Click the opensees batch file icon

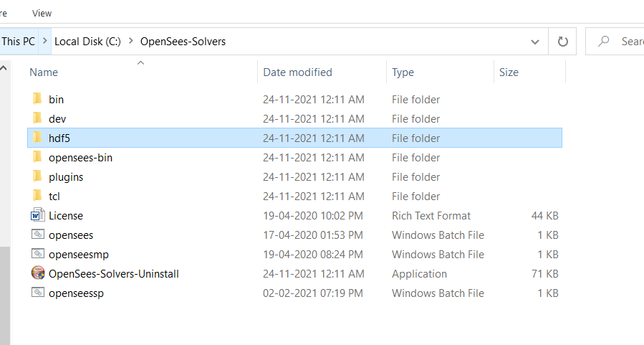38,235
